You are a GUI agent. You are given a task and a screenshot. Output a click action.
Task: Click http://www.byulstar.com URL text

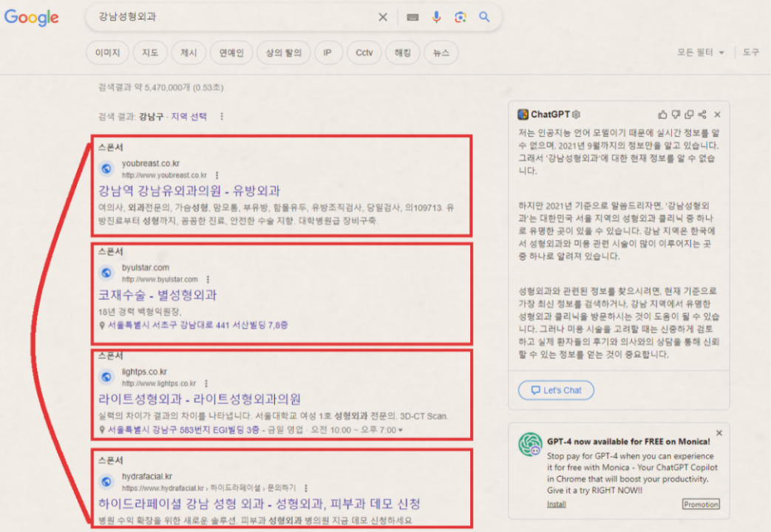pos(160,279)
